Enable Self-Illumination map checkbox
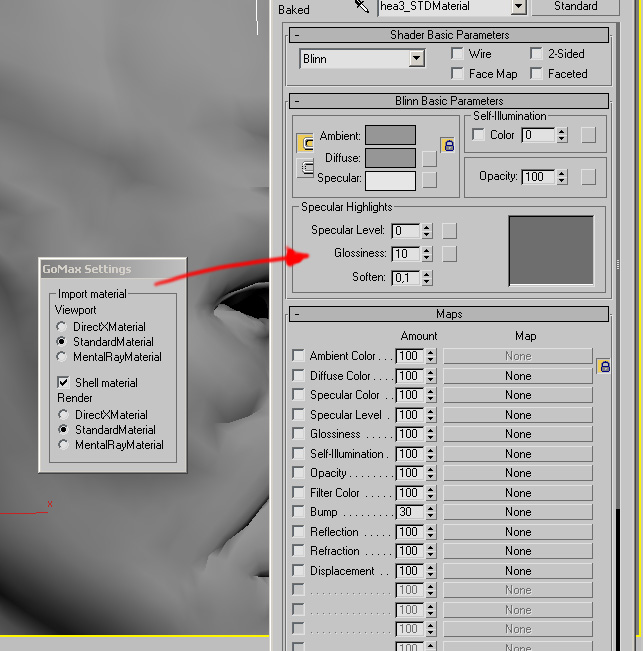This screenshot has width=643, height=651. click(x=298, y=453)
